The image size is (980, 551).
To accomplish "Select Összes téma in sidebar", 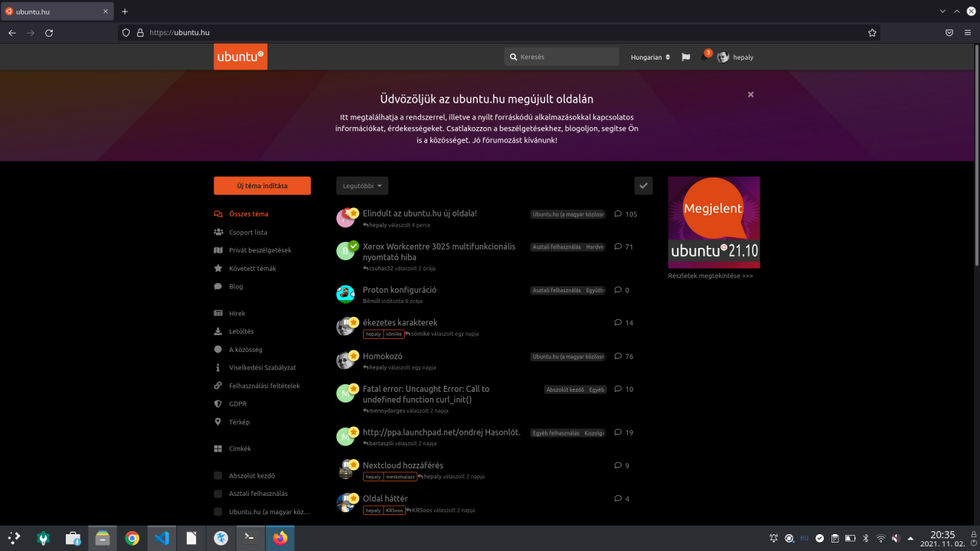I will click(241, 214).
